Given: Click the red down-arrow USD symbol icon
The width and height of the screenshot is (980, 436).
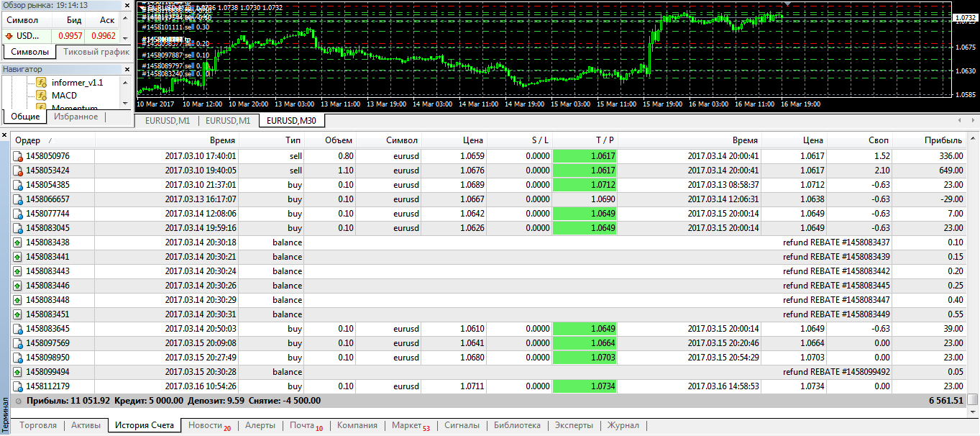Looking at the screenshot, I should (x=9, y=36).
